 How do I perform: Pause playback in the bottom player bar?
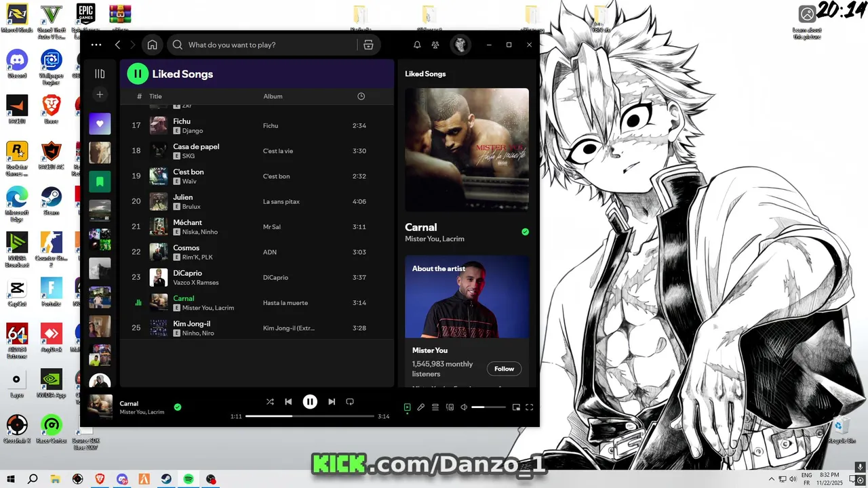click(x=310, y=402)
